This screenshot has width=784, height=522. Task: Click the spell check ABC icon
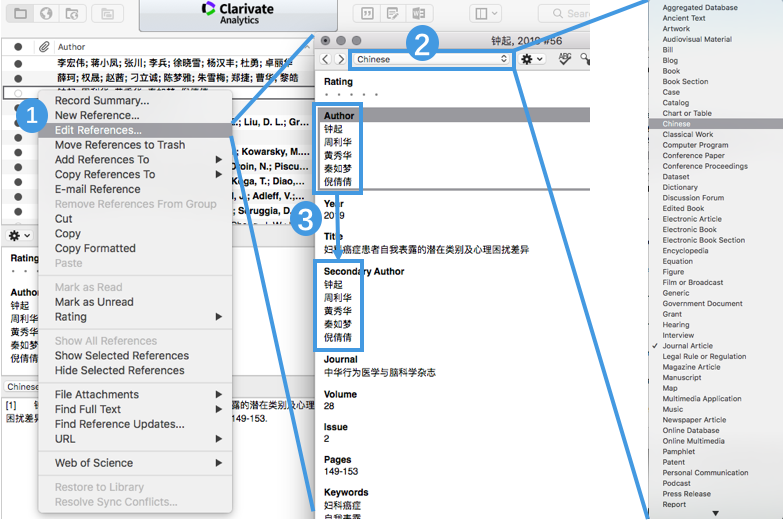pos(566,60)
